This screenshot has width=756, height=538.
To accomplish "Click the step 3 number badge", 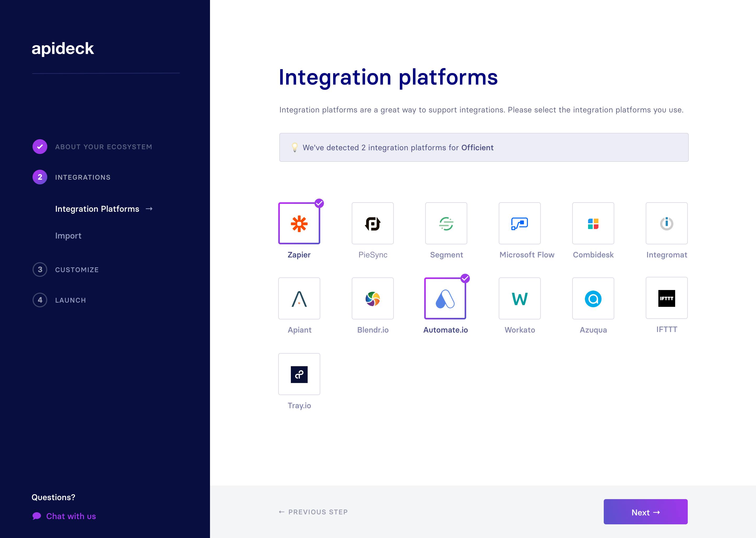I will pyautogui.click(x=40, y=270).
